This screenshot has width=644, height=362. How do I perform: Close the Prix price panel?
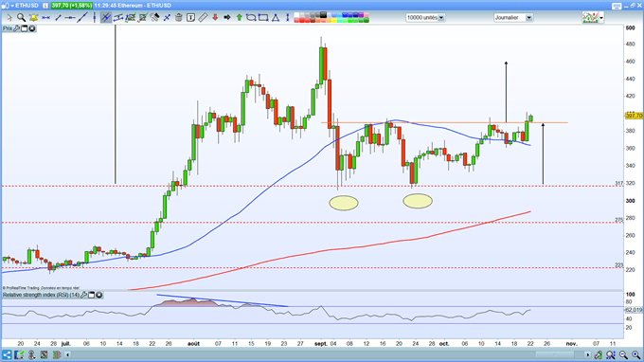coord(32,28)
